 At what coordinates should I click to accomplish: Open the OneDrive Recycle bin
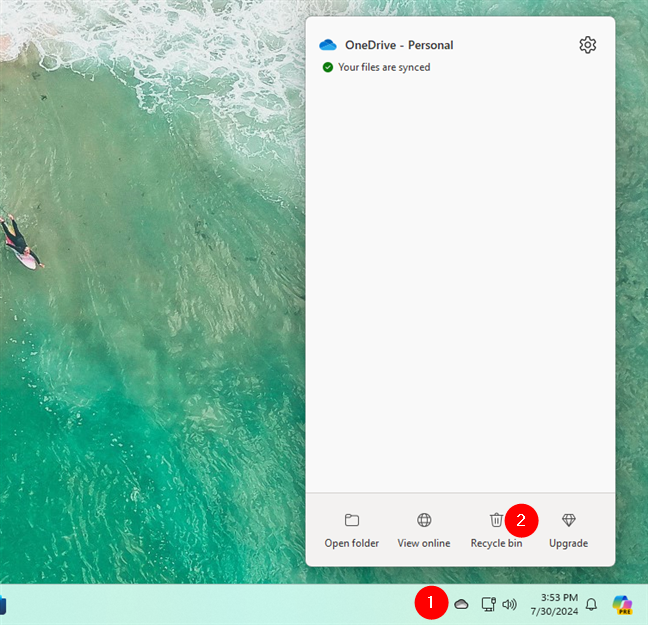tap(496, 530)
